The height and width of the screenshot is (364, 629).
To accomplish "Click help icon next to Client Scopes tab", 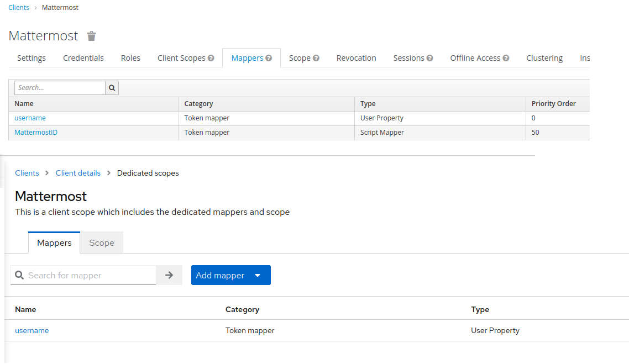I will [211, 58].
